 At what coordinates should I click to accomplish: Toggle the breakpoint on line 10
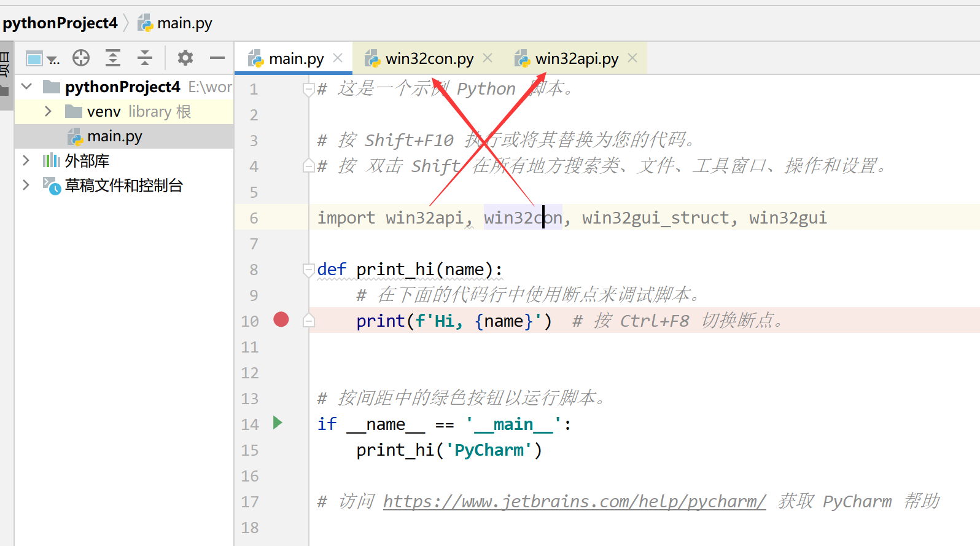click(281, 320)
